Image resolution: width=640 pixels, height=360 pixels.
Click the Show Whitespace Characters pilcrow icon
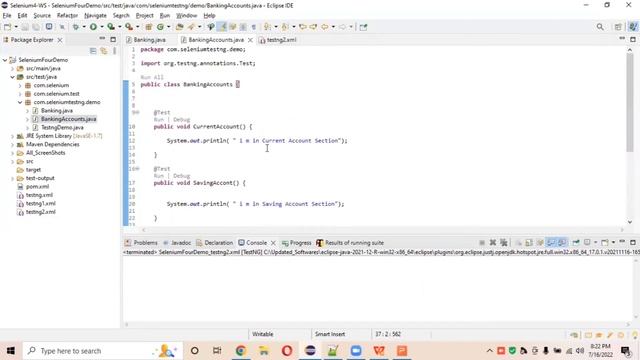pyautogui.click(x=253, y=27)
